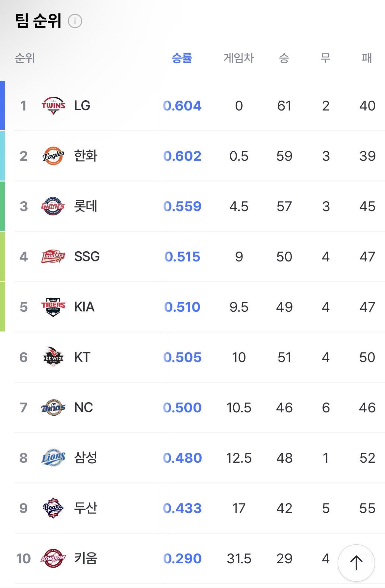385x588 pixels.
Task: Click the Hanwha Eagles logo
Action: click(53, 156)
